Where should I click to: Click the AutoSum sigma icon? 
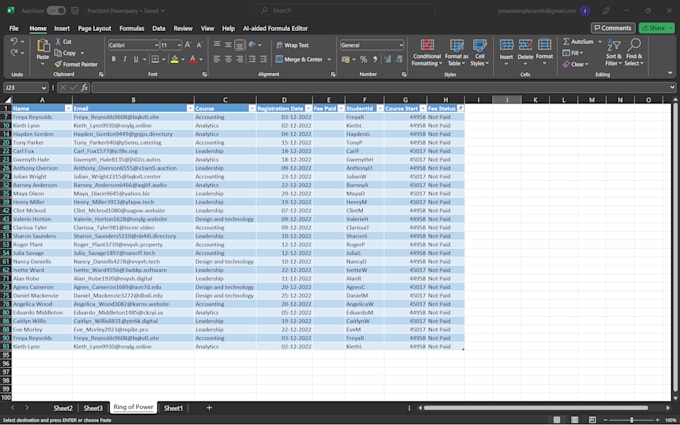coord(566,42)
